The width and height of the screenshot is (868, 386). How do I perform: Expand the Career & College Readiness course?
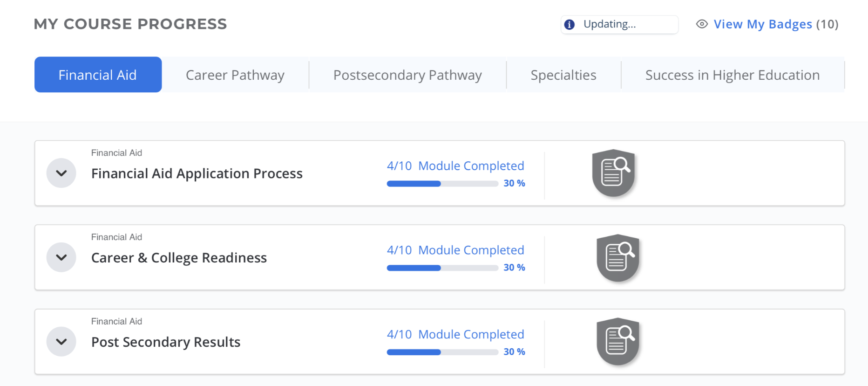[x=61, y=257]
